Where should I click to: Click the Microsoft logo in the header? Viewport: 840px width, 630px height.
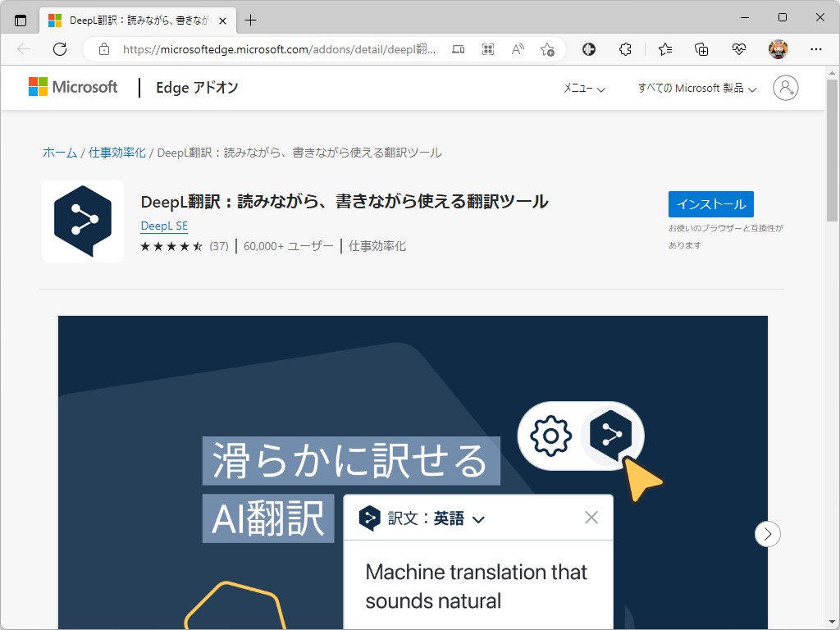(x=73, y=87)
